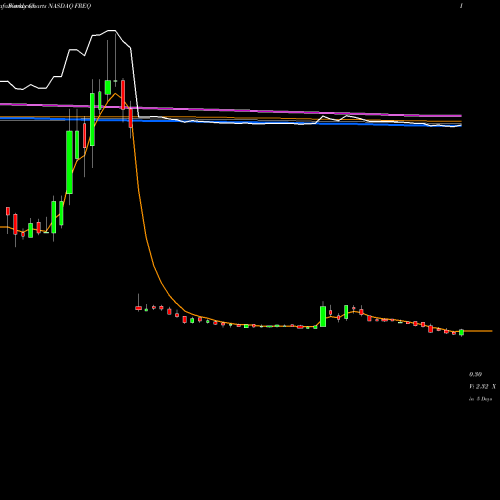Click the Days label under the volume

(480, 399)
